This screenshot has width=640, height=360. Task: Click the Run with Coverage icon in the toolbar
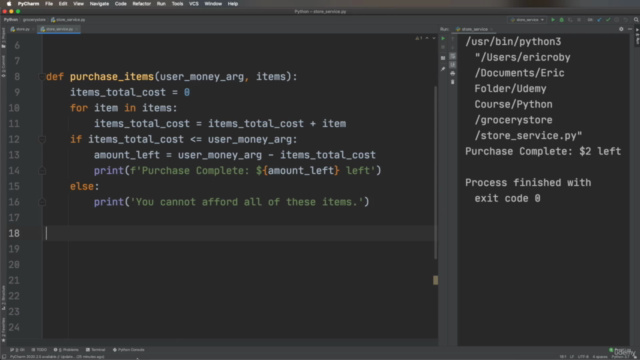(570, 20)
